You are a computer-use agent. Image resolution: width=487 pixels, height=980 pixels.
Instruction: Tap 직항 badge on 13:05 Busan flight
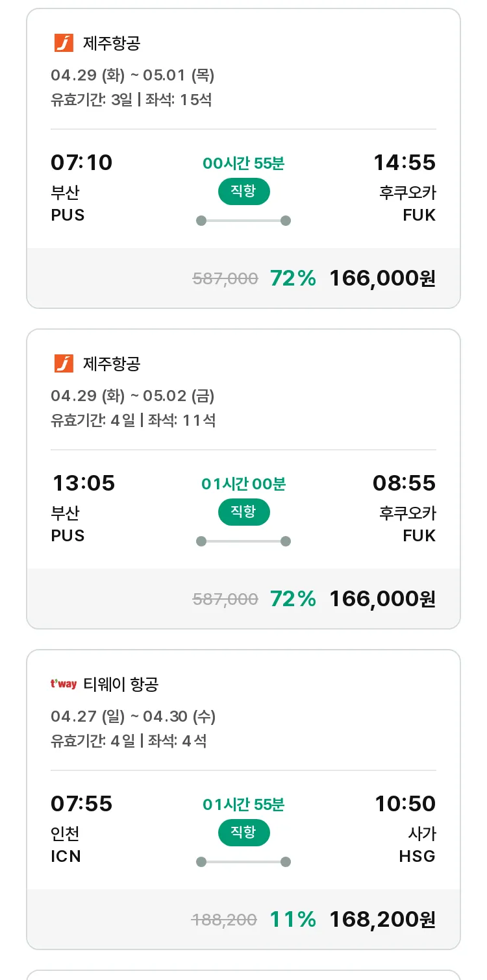(243, 512)
